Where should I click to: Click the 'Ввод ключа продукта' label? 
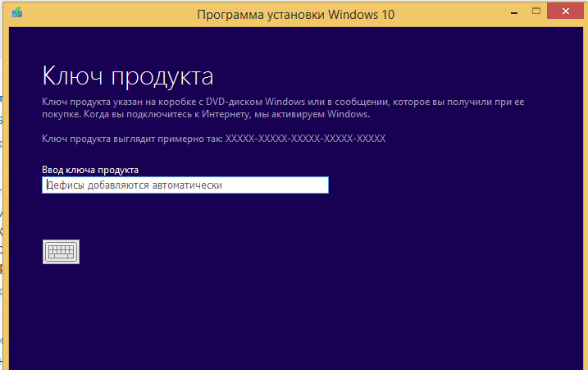(90, 170)
